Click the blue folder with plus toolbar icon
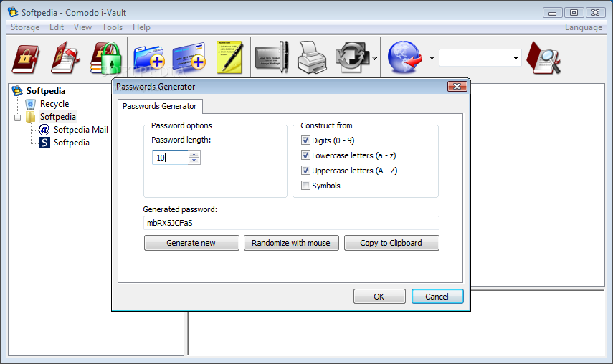 tap(148, 59)
